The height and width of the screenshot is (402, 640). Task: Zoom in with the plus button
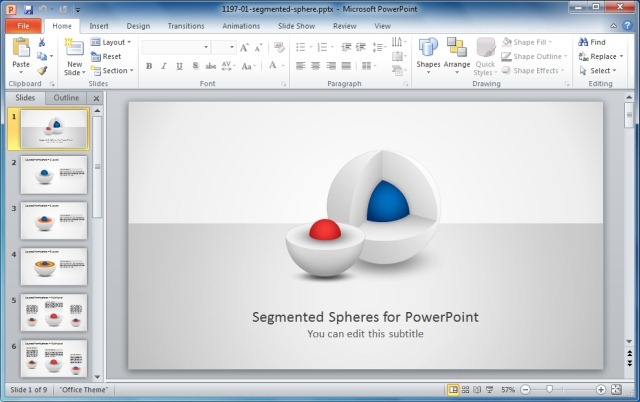pos(600,390)
